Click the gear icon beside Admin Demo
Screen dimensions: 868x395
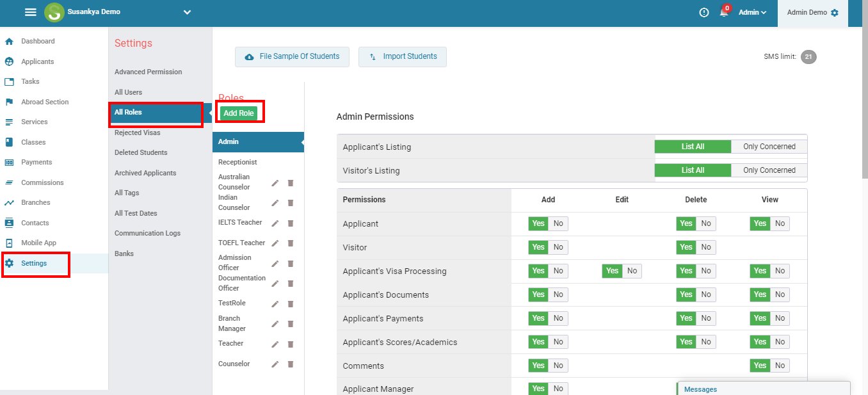[834, 13]
